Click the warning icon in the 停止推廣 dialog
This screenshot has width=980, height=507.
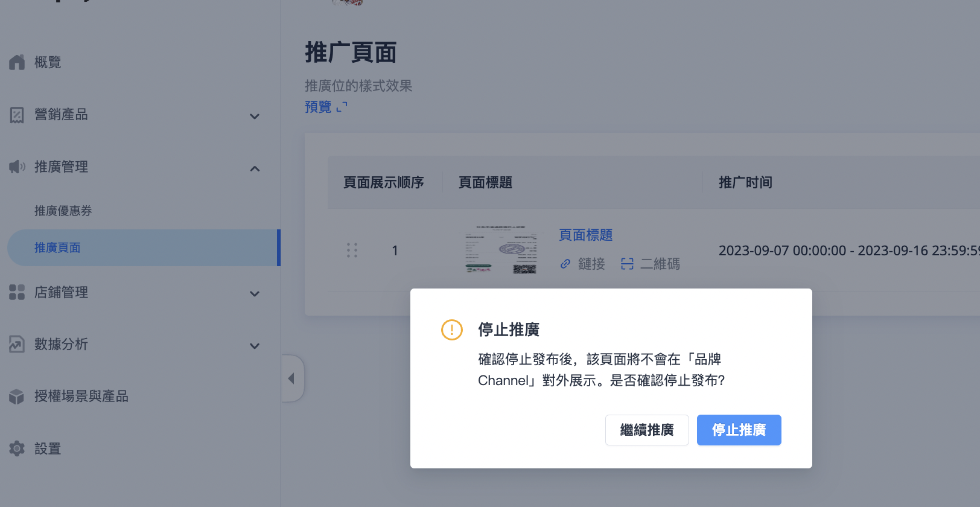452,330
